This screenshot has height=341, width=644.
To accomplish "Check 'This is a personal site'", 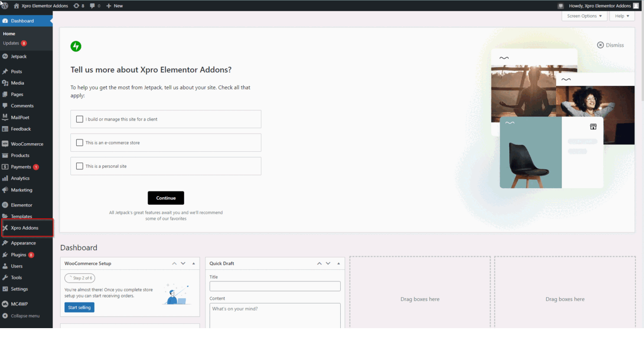I will pos(80,166).
